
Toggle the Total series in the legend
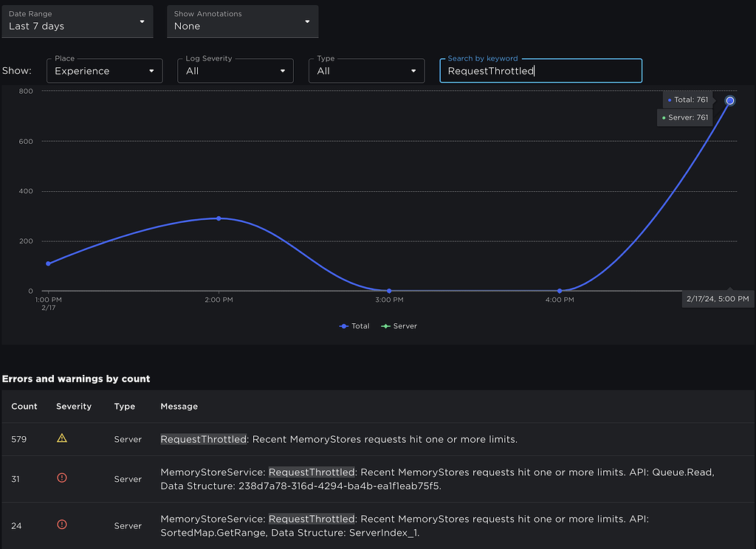[x=354, y=325]
